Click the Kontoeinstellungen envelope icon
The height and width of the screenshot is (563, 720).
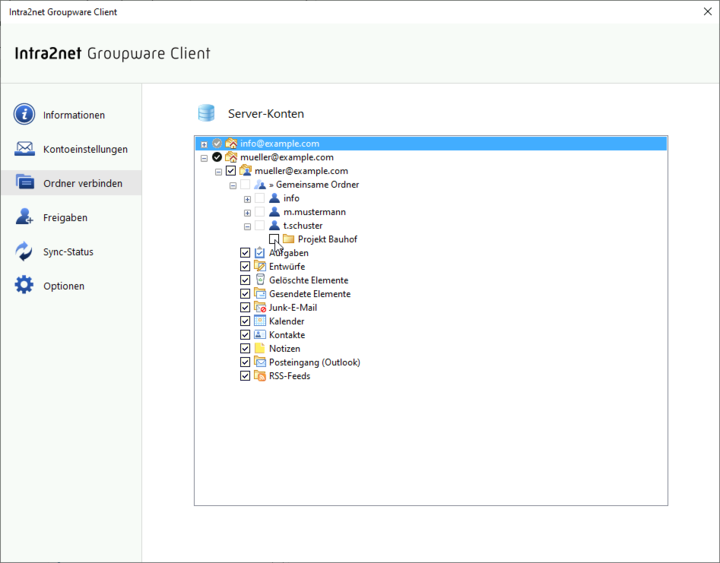[x=24, y=149]
